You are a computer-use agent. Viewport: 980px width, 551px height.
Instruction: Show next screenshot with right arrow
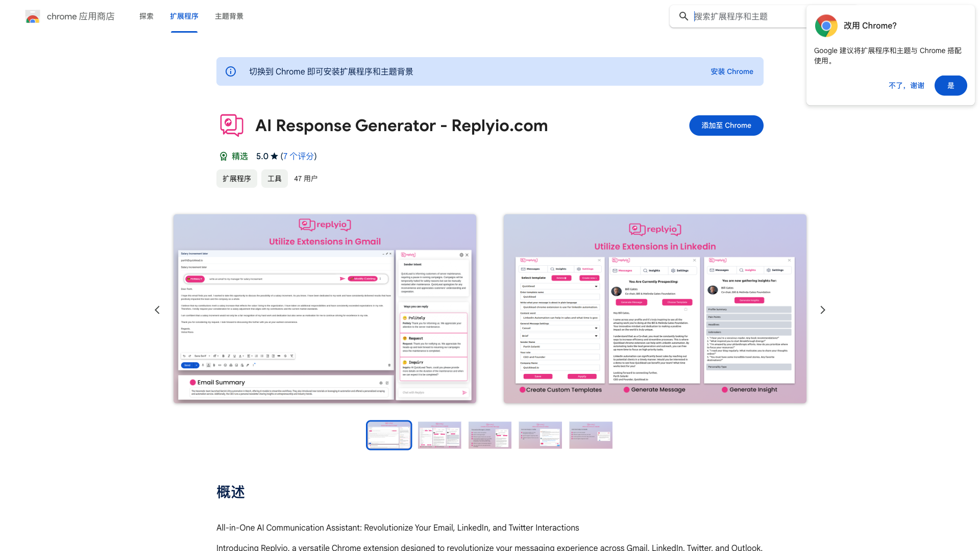click(823, 310)
